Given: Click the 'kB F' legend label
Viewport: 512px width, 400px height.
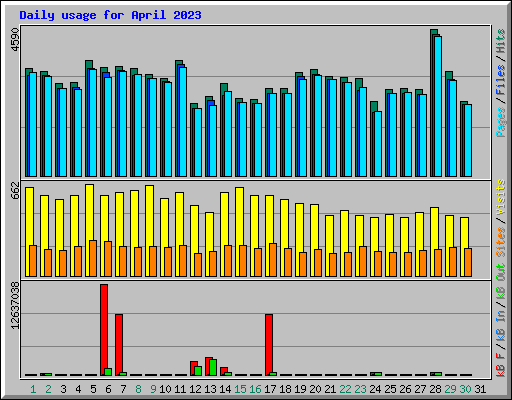Looking at the screenshot, I should 500,365.
